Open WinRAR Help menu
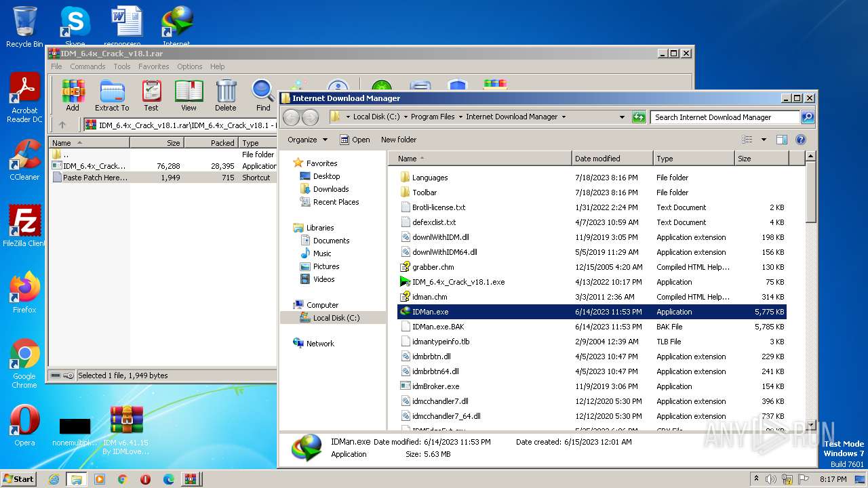The height and width of the screenshot is (488, 868). (x=218, y=66)
